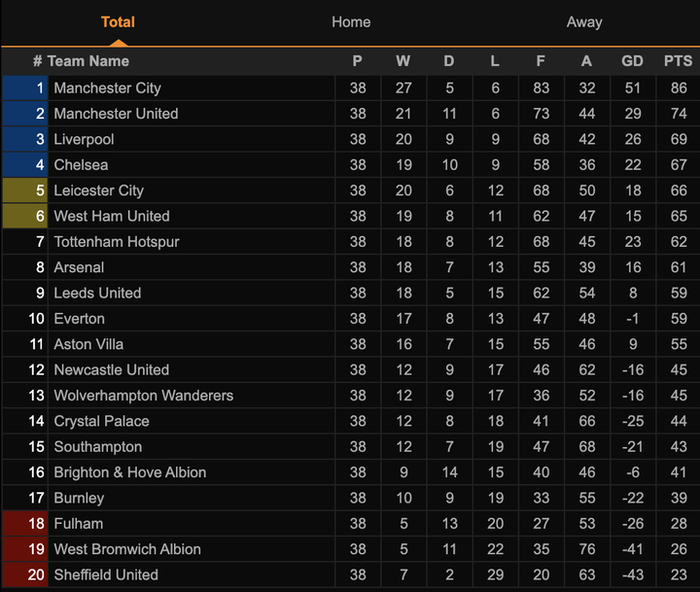
Task: Select Tottenham Hotspur in the table
Action: tap(116, 241)
